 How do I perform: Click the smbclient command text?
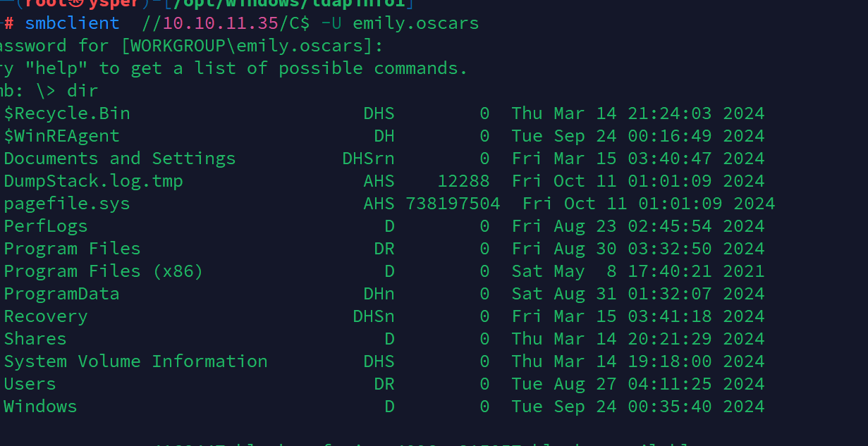coord(73,23)
